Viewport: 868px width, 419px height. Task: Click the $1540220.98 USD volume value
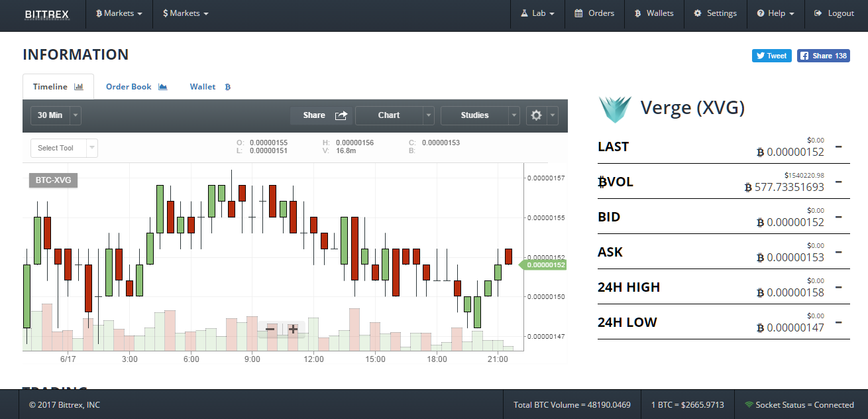[x=804, y=175]
